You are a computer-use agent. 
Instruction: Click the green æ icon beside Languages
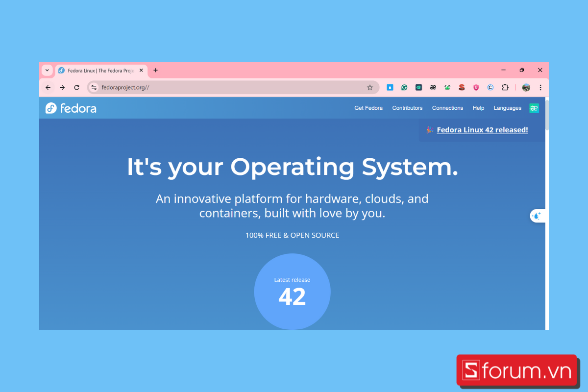[534, 108]
